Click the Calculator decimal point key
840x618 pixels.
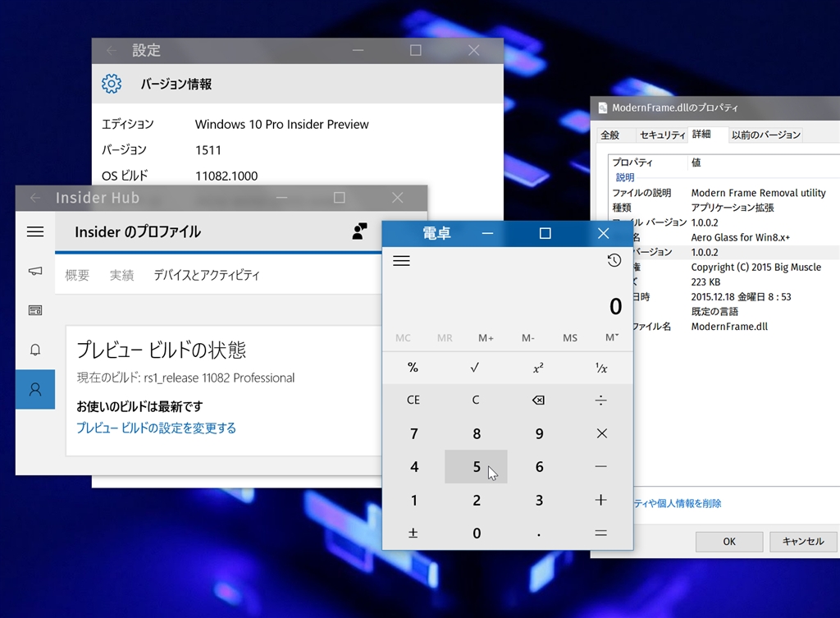pyautogui.click(x=538, y=533)
